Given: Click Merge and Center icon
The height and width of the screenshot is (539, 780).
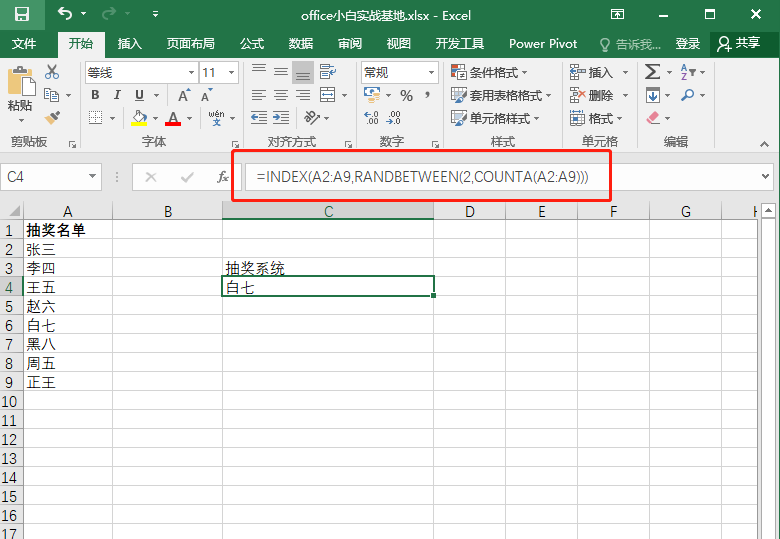Looking at the screenshot, I should click(328, 94).
